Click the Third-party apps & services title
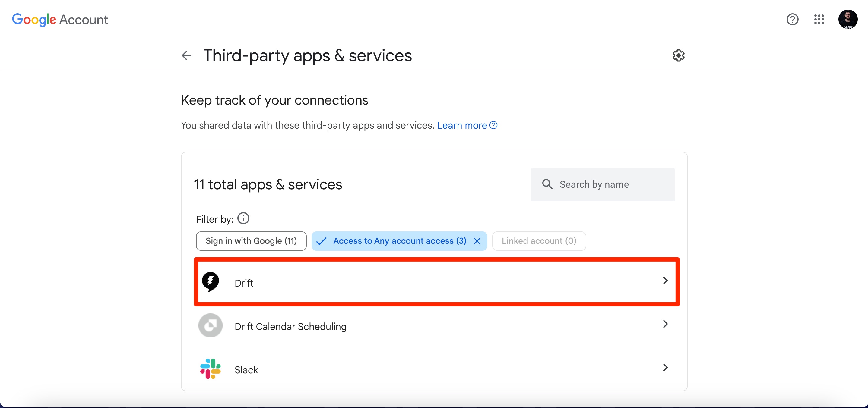 (x=307, y=56)
